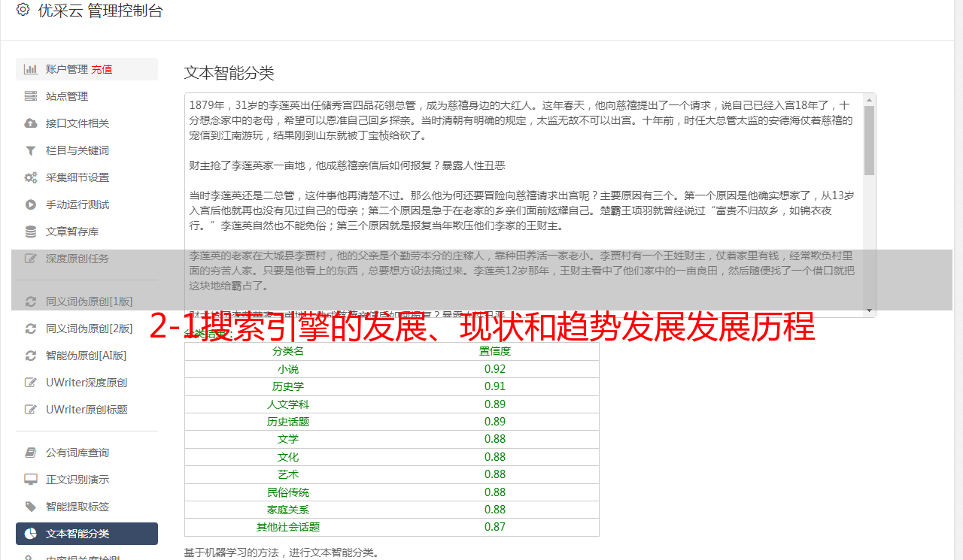Click the 艺术 category cell

(x=288, y=474)
